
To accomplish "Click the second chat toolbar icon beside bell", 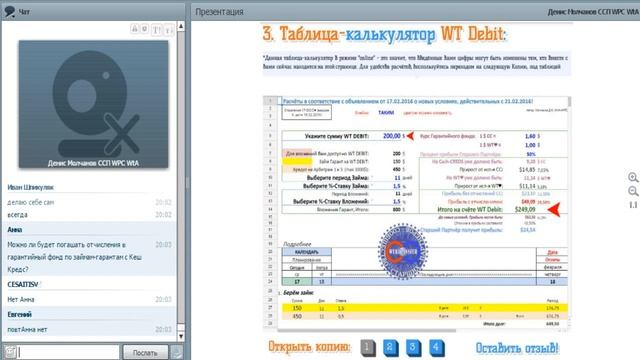I will [144, 29].
